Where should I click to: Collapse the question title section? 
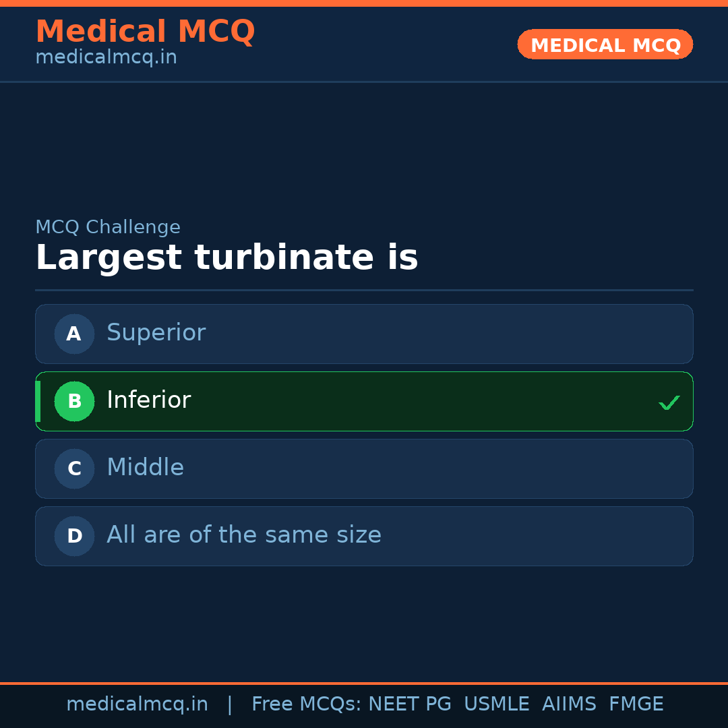pos(227,257)
